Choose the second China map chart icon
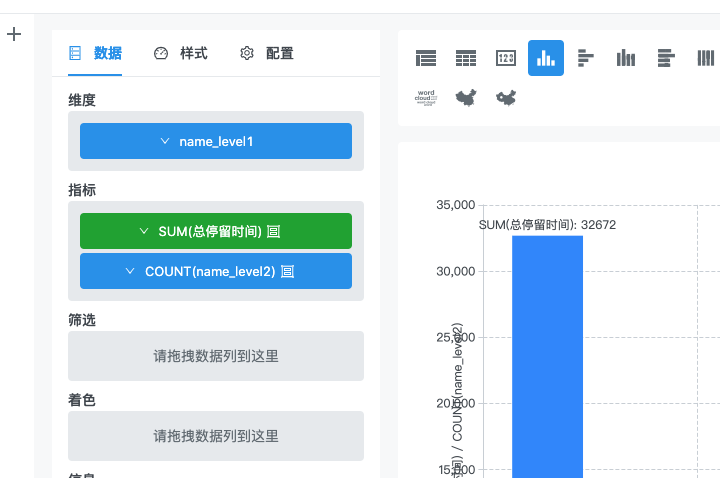Viewport: 720px width, 478px height. coord(506,98)
